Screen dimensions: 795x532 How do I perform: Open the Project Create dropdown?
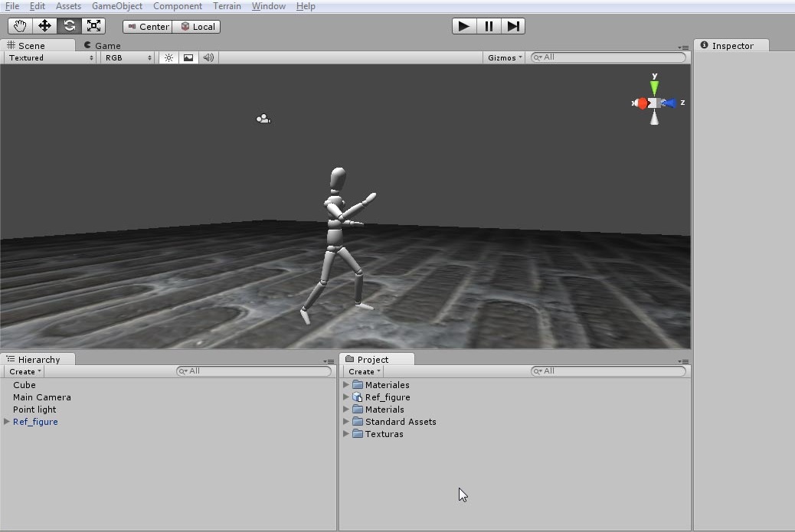click(364, 371)
